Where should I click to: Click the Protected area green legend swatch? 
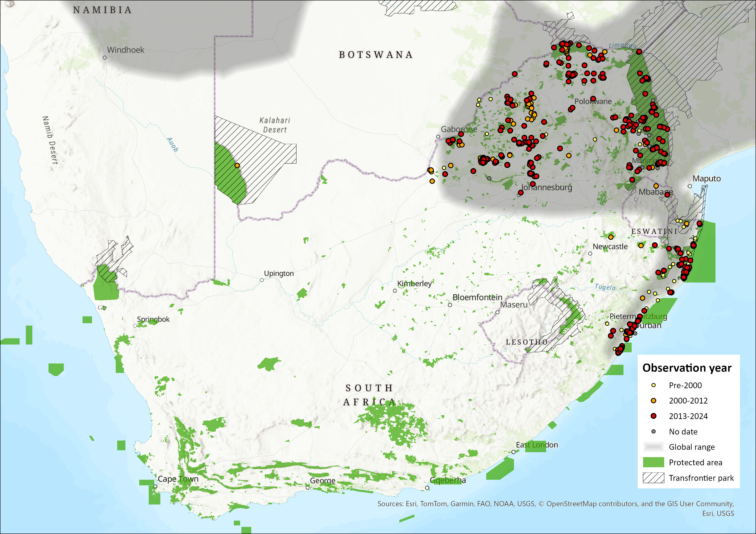coord(654,462)
